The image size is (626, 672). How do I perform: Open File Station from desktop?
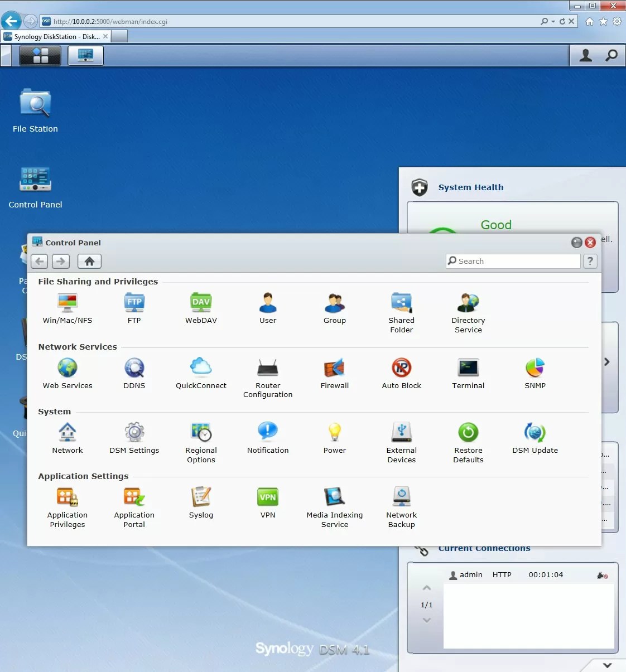(35, 110)
